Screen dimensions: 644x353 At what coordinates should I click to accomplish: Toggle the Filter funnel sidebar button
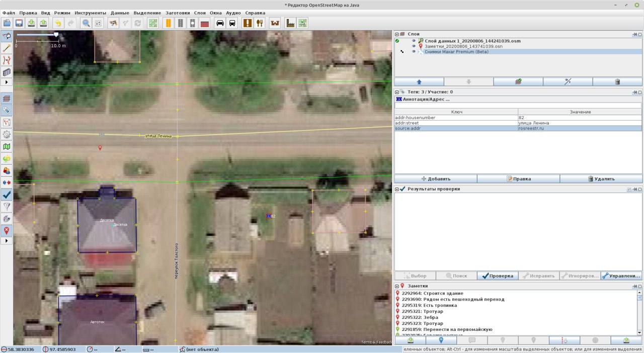coord(7,207)
